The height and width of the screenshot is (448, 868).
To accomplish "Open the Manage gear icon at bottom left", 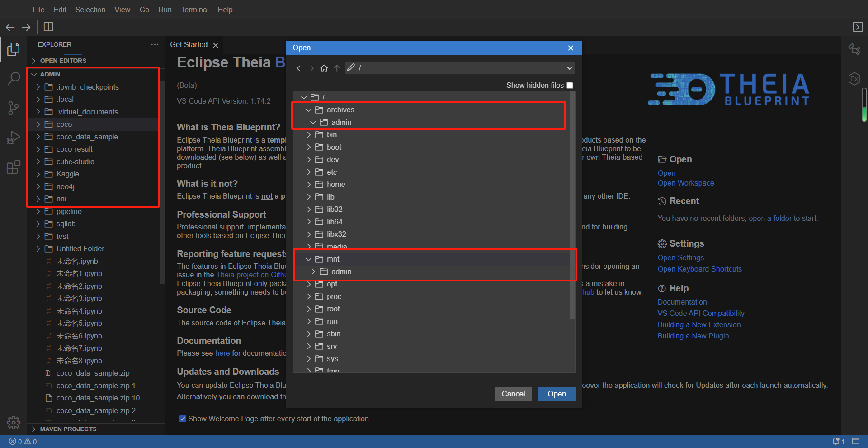I will pyautogui.click(x=14, y=422).
